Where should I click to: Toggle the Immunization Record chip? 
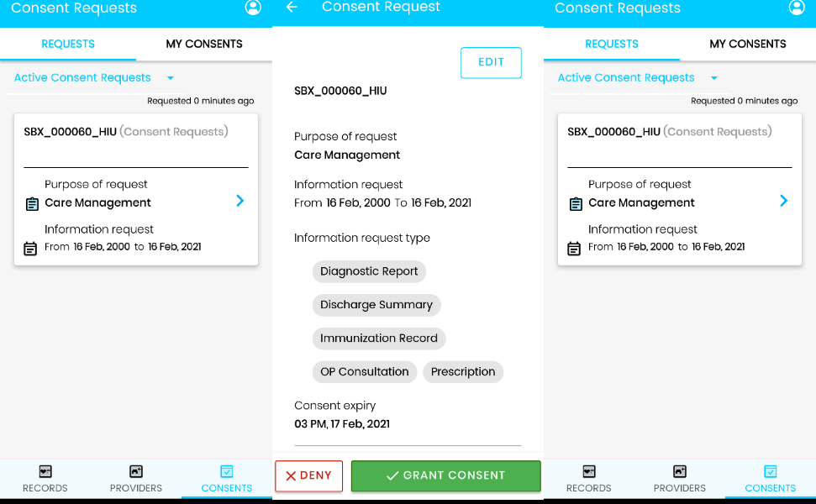pyautogui.click(x=379, y=339)
